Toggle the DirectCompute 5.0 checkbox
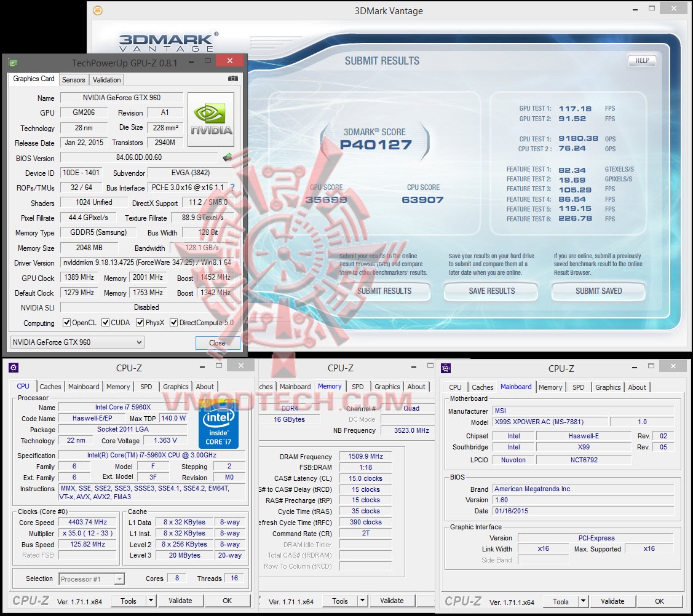 click(173, 323)
